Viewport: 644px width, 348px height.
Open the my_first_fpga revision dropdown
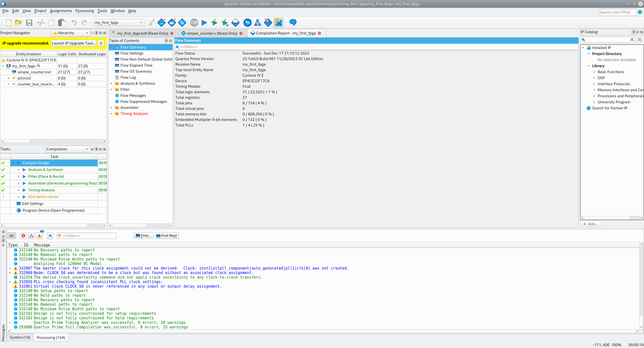tap(119, 23)
